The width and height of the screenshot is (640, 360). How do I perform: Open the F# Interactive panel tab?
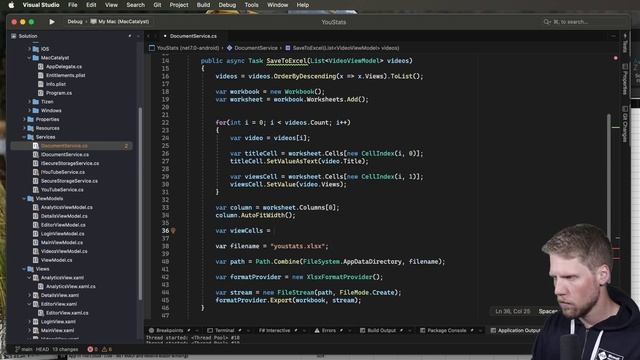pos(274,330)
